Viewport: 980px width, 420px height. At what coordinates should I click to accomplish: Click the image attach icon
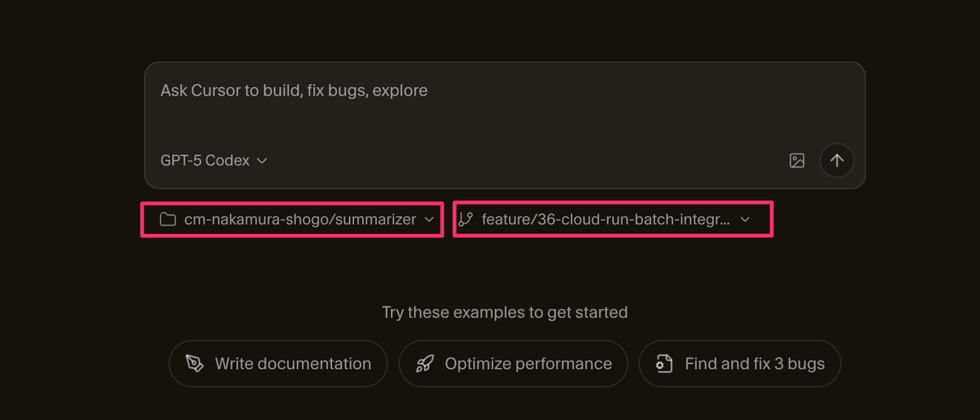pos(796,160)
